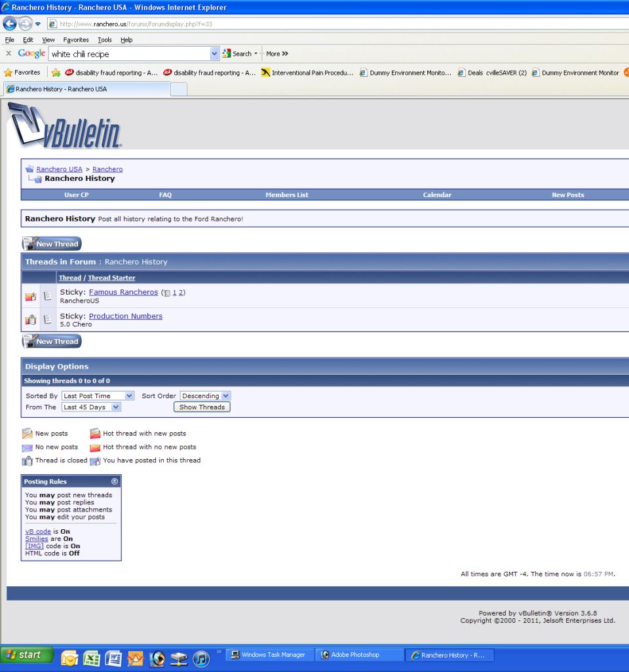
Task: Click the Add to Favorites Bar star icon
Action: (x=56, y=73)
